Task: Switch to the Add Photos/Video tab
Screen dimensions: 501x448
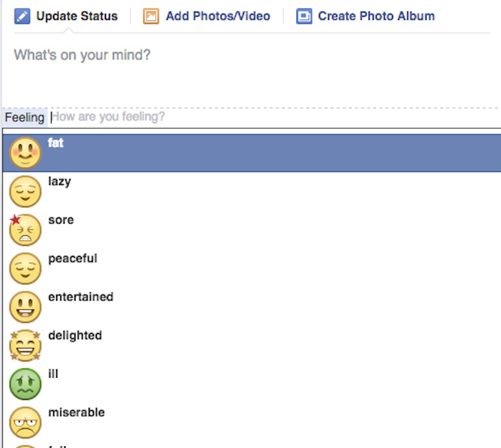Action: pyautogui.click(x=218, y=15)
